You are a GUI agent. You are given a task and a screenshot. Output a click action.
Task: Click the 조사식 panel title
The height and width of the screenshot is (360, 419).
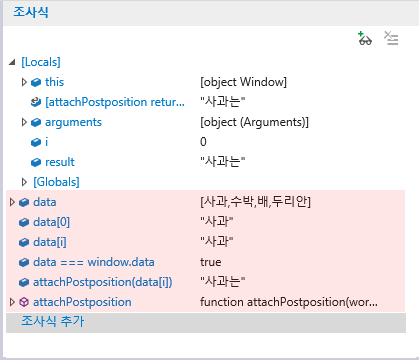tap(31, 12)
